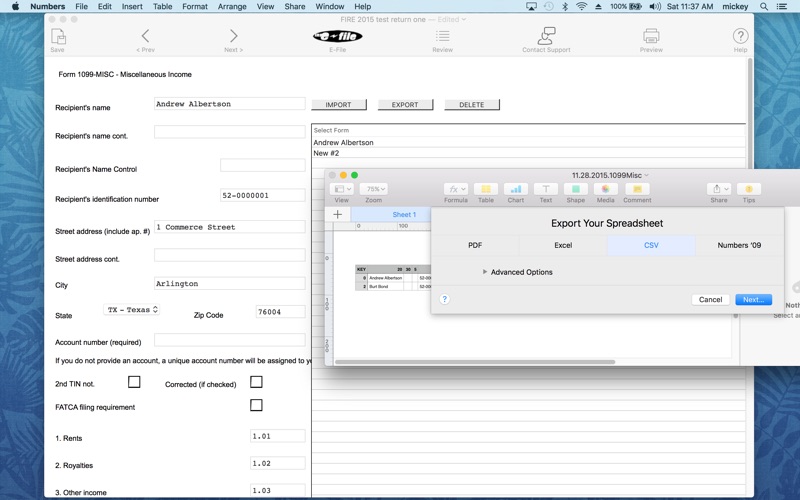The width and height of the screenshot is (800, 500).
Task: Click the Zip Code field 76004
Action: (x=281, y=312)
